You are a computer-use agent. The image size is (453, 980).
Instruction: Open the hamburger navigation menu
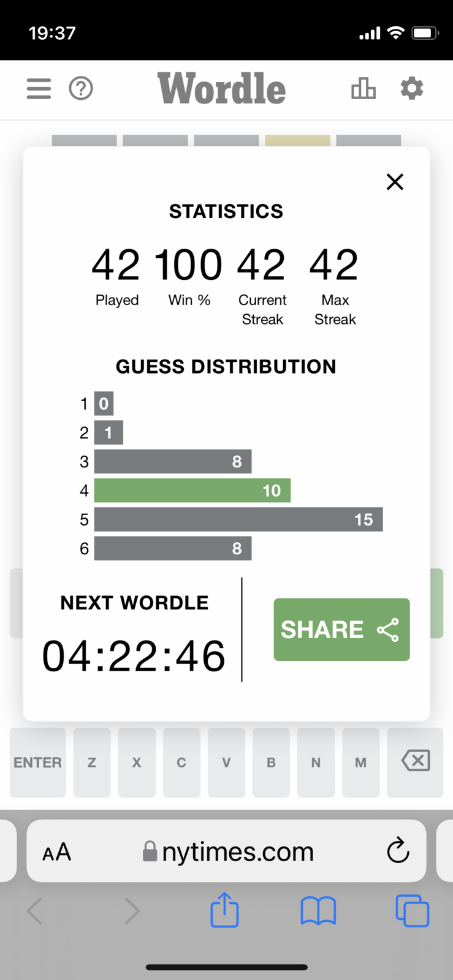[39, 89]
